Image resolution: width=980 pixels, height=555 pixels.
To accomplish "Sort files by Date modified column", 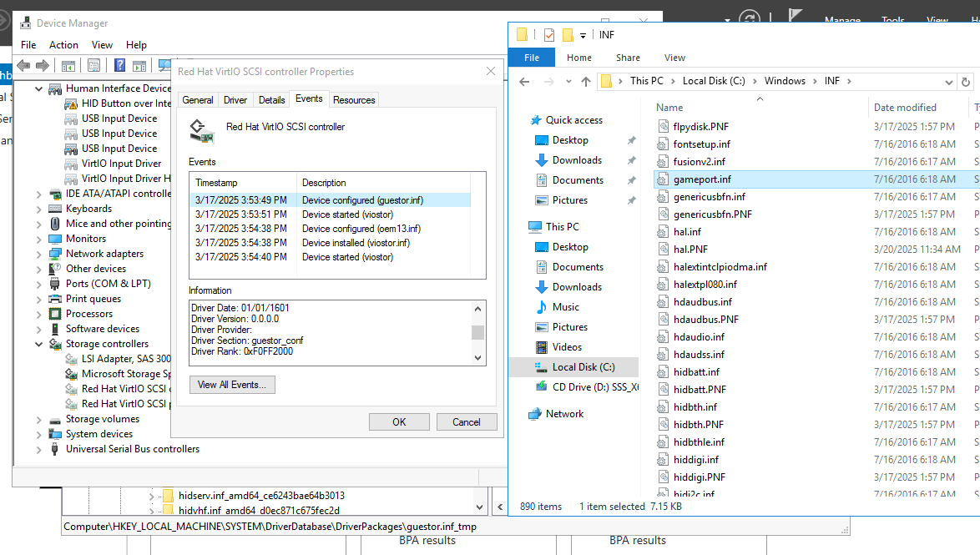I will click(905, 108).
